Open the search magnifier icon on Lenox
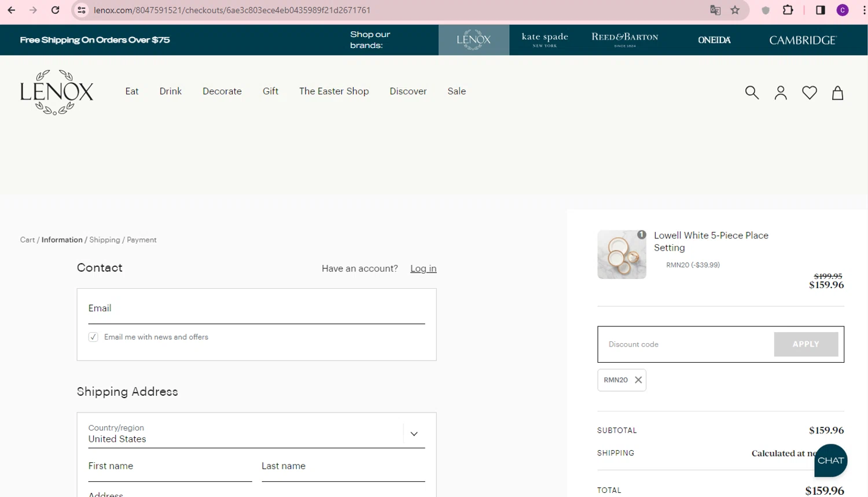This screenshot has width=868, height=497. pos(752,93)
